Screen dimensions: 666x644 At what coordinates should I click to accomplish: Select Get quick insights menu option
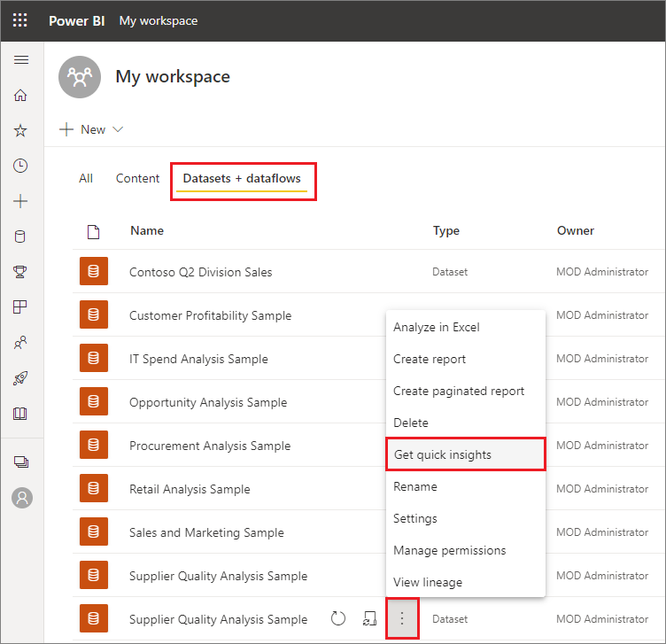pyautogui.click(x=443, y=454)
